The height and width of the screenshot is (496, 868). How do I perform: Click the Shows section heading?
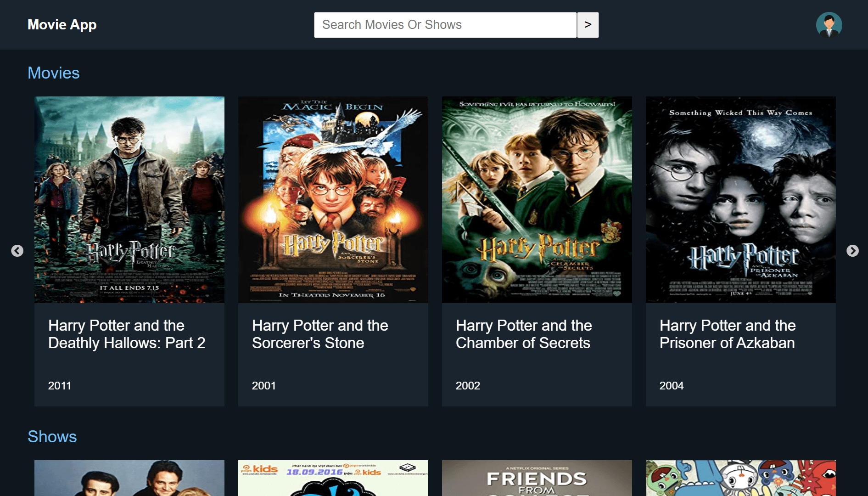pos(52,437)
